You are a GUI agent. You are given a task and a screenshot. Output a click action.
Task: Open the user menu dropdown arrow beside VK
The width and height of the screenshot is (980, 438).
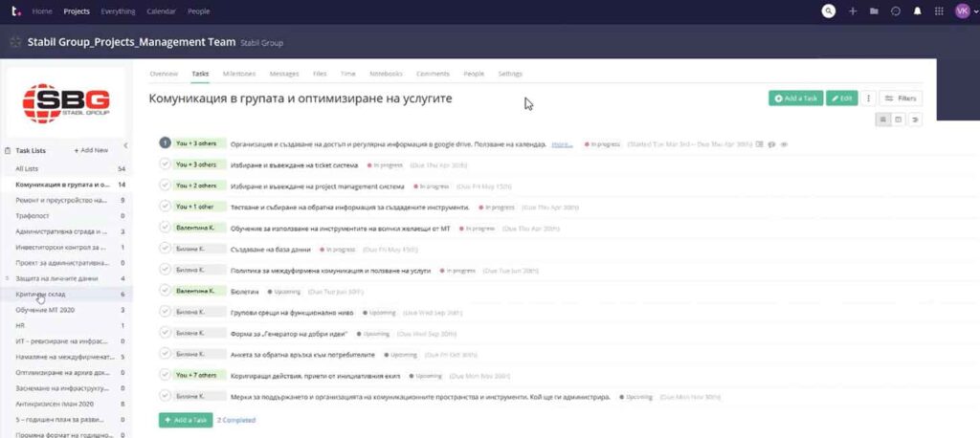[x=975, y=11]
